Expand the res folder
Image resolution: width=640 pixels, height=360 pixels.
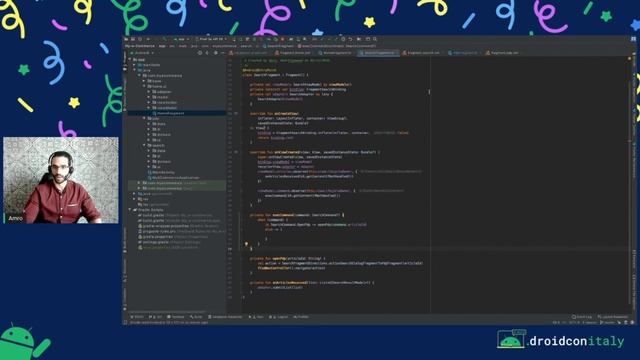coord(135,199)
